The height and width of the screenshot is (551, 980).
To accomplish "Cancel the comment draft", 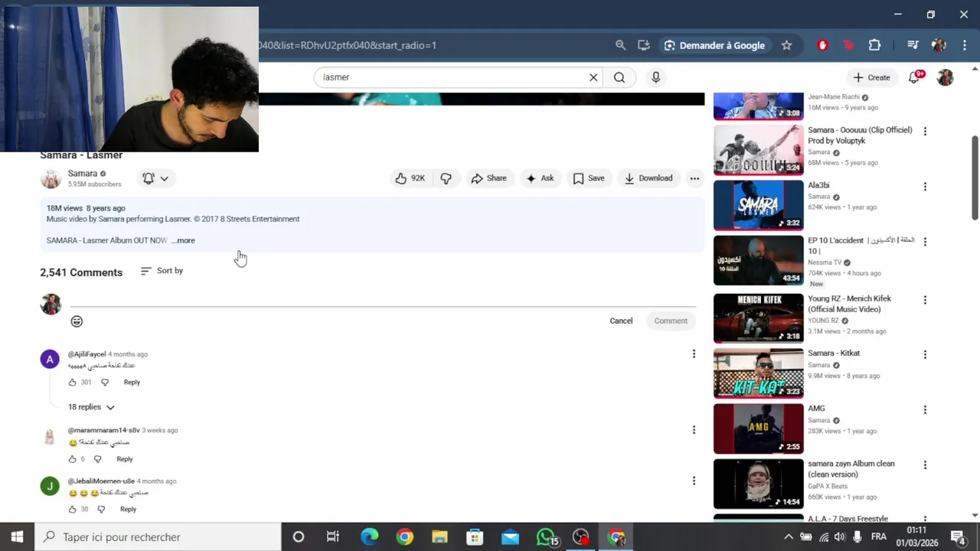I will (621, 321).
